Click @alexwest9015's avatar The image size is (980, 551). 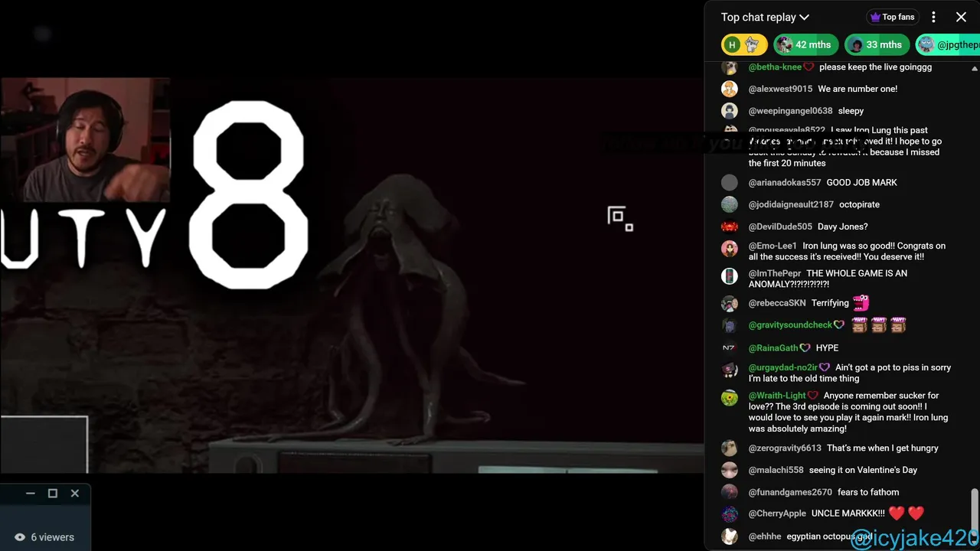click(x=730, y=89)
